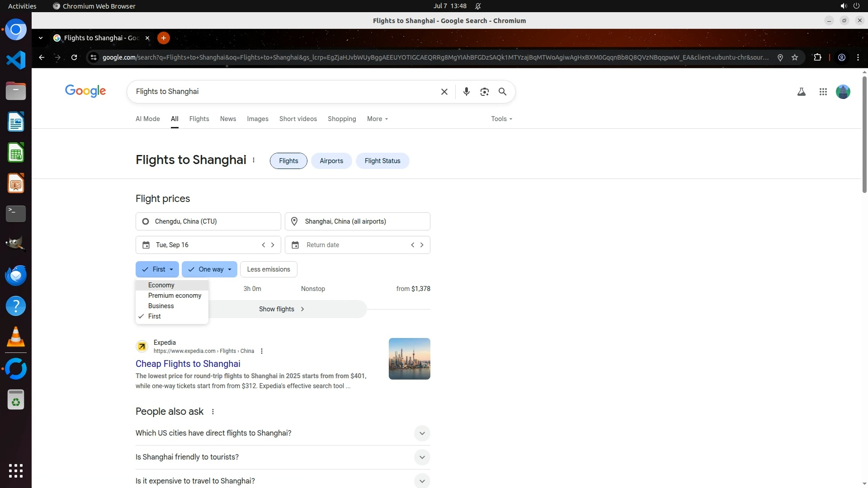Image resolution: width=868 pixels, height=488 pixels.
Task: Expand the More search categories menu
Action: 377,119
